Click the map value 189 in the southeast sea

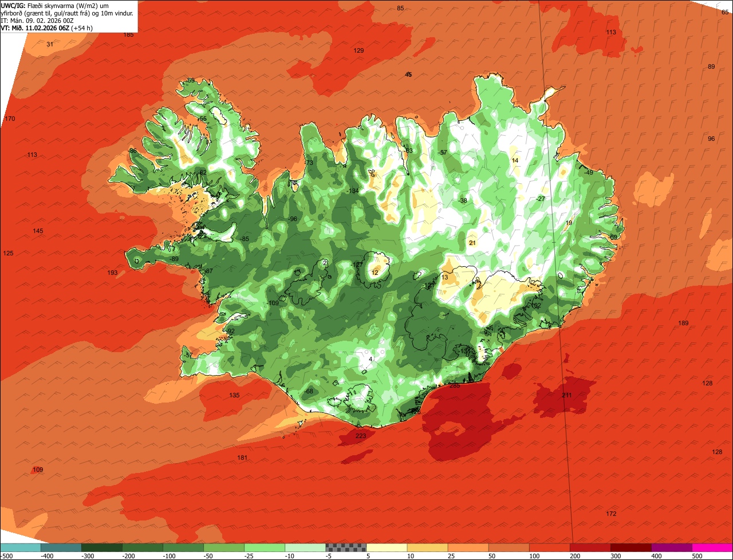683,324
